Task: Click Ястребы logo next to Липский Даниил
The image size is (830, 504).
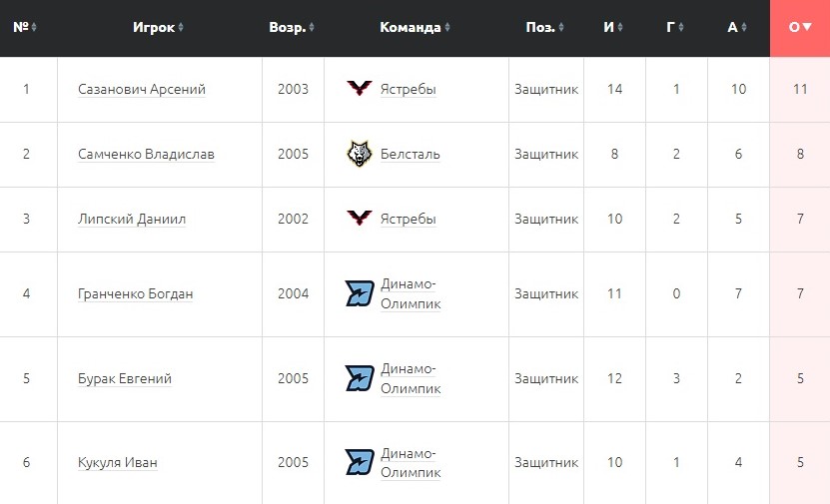Action: pos(360,219)
